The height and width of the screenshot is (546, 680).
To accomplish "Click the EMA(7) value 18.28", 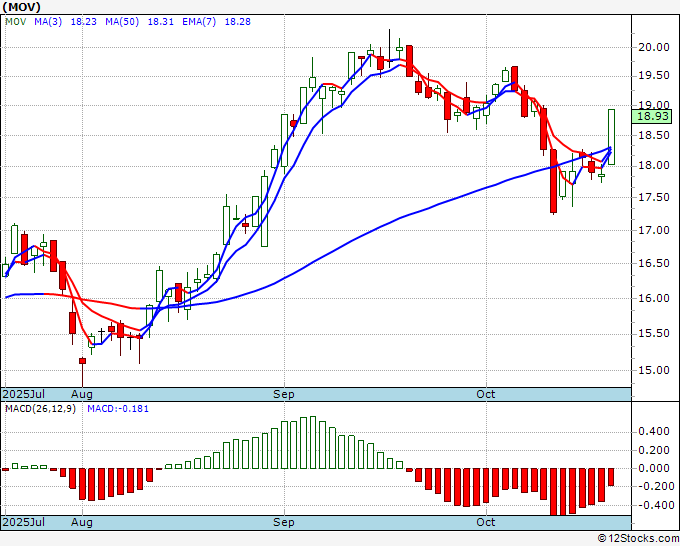I will 237,22.
